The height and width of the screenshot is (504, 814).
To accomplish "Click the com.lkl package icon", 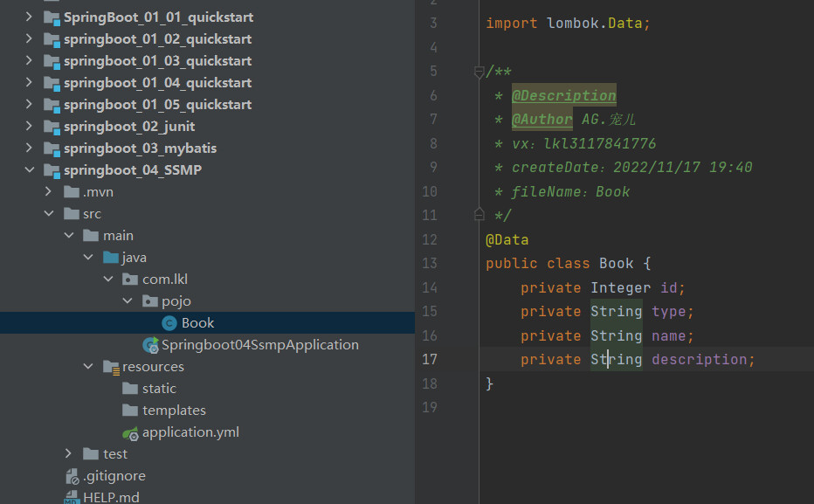I will click(x=130, y=280).
